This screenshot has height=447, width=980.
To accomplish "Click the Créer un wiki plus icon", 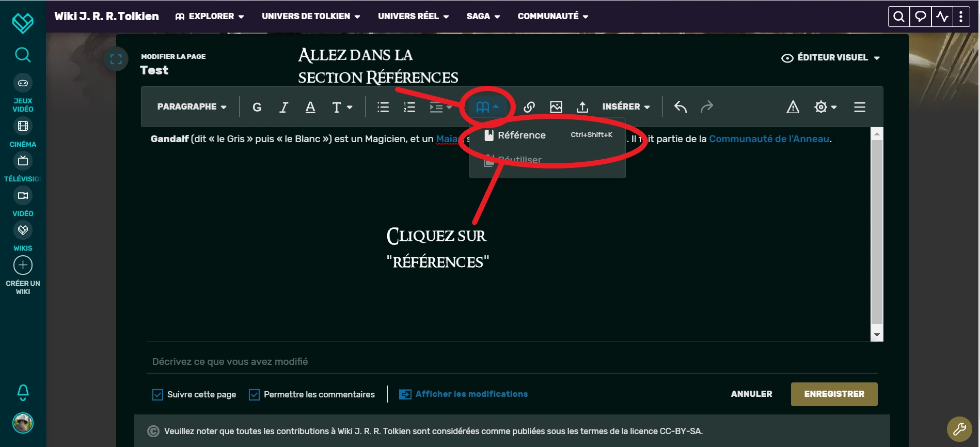I will pos(23,265).
